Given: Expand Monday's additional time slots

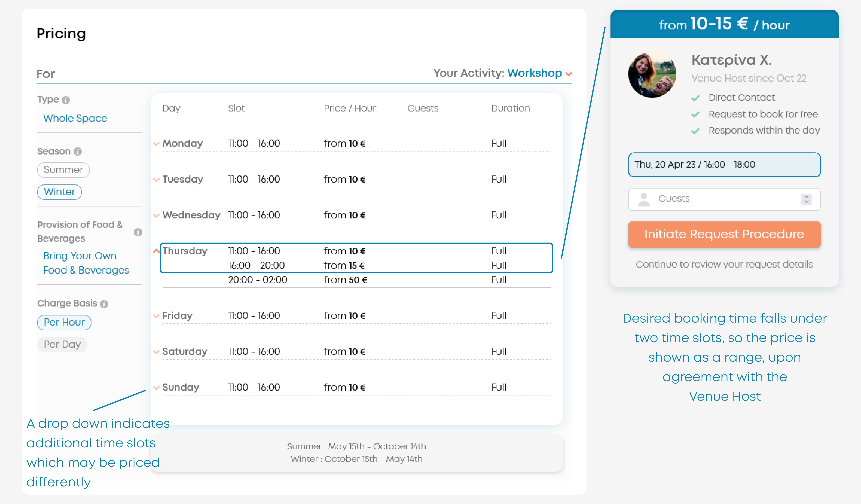Looking at the screenshot, I should pos(156,144).
